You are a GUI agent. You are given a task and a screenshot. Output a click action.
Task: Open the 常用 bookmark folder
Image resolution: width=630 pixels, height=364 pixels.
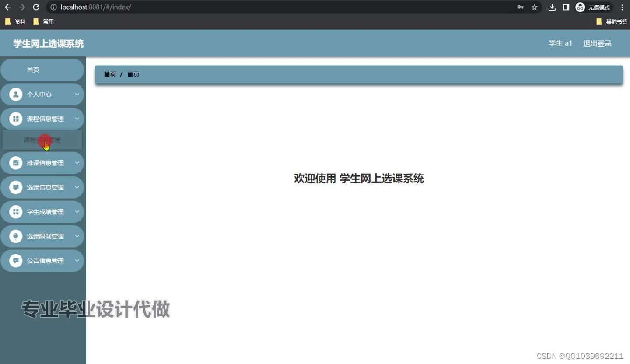(43, 21)
